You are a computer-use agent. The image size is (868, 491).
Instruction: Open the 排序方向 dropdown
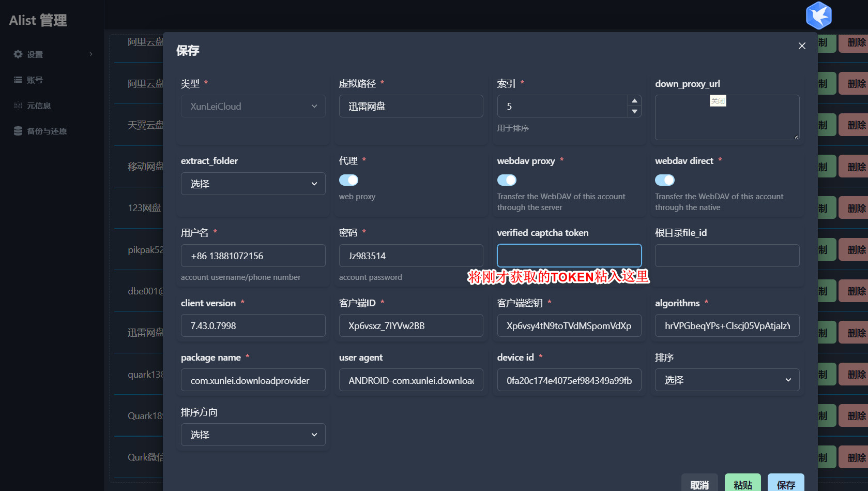point(253,435)
